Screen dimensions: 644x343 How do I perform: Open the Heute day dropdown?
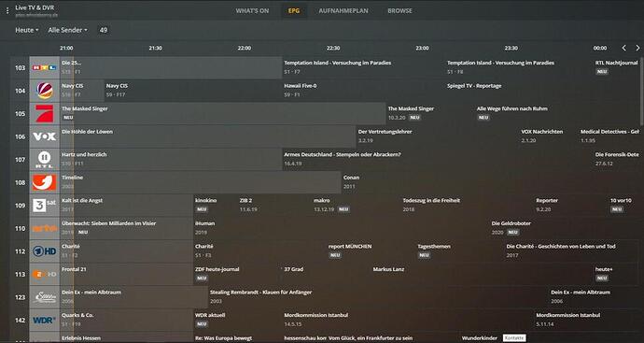(27, 30)
